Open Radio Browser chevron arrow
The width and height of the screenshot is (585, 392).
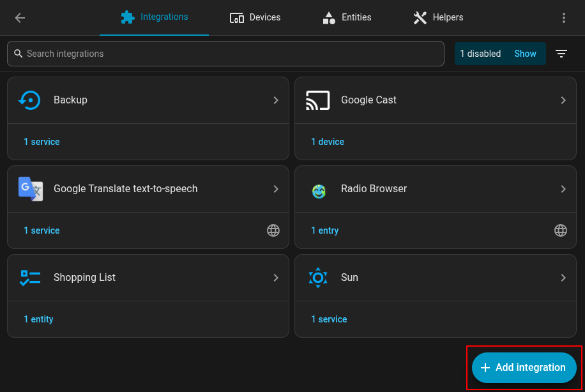click(563, 189)
